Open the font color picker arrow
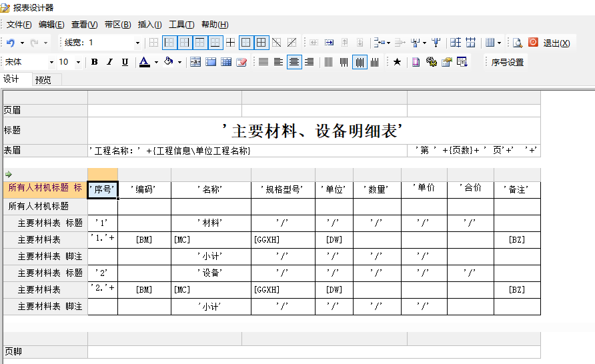 (156, 62)
